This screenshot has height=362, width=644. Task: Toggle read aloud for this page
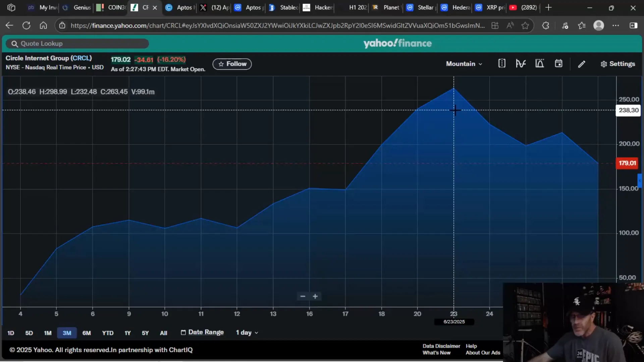point(510,25)
